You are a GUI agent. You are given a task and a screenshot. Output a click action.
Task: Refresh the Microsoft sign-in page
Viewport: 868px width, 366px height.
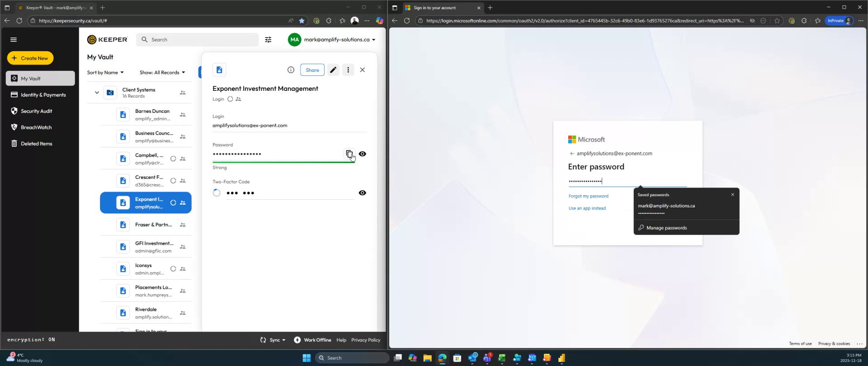(406, 21)
